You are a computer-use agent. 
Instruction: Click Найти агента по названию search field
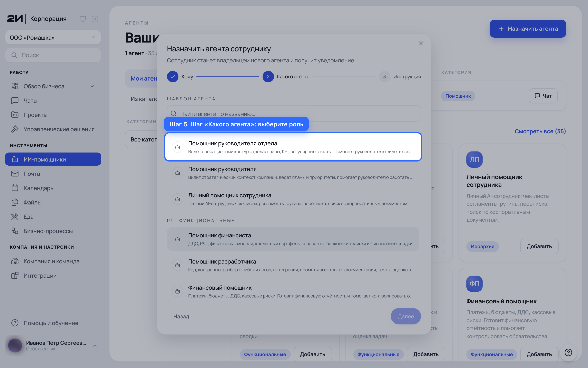tap(294, 113)
